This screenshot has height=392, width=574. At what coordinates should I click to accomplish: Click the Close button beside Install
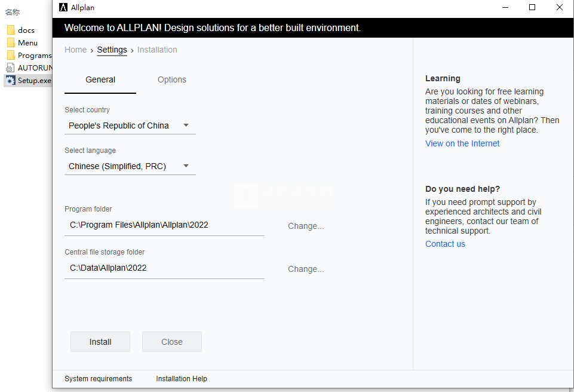[x=172, y=342]
